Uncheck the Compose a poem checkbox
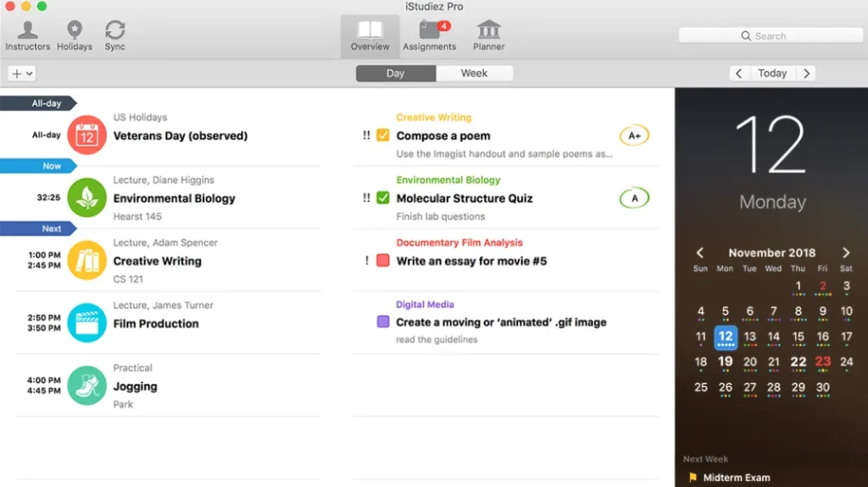 [383, 136]
